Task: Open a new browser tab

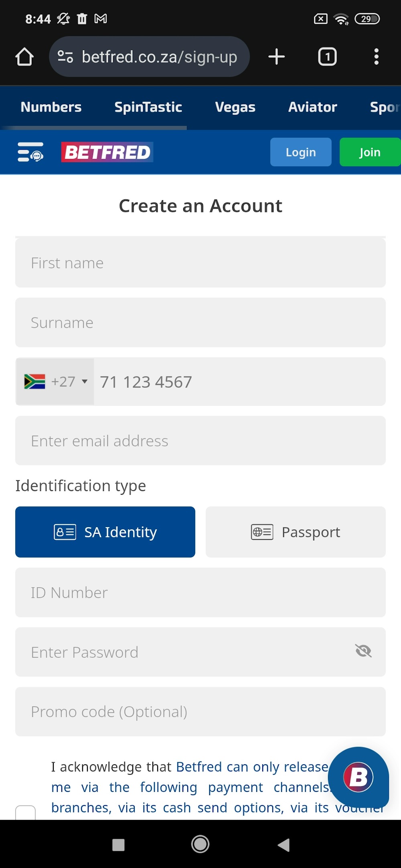Action: click(276, 56)
